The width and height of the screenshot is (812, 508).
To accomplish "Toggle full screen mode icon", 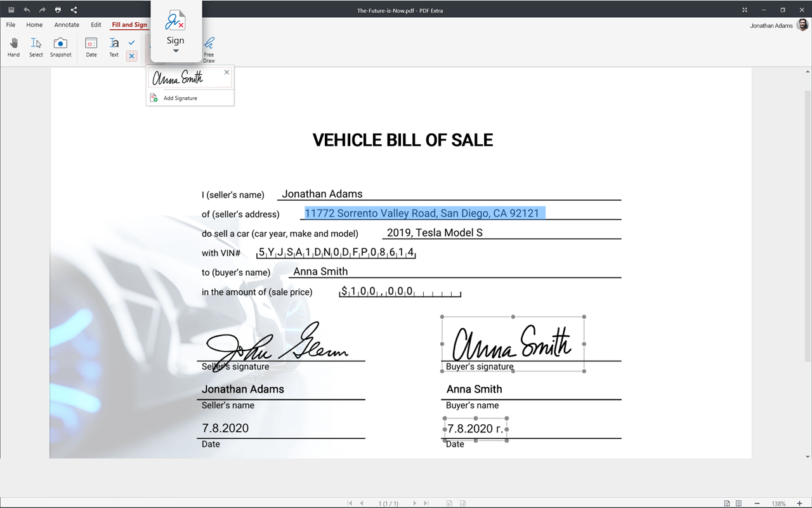I will [x=745, y=10].
